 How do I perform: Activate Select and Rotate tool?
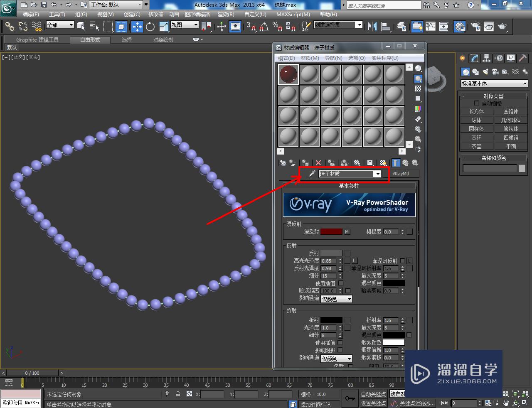pos(150,27)
